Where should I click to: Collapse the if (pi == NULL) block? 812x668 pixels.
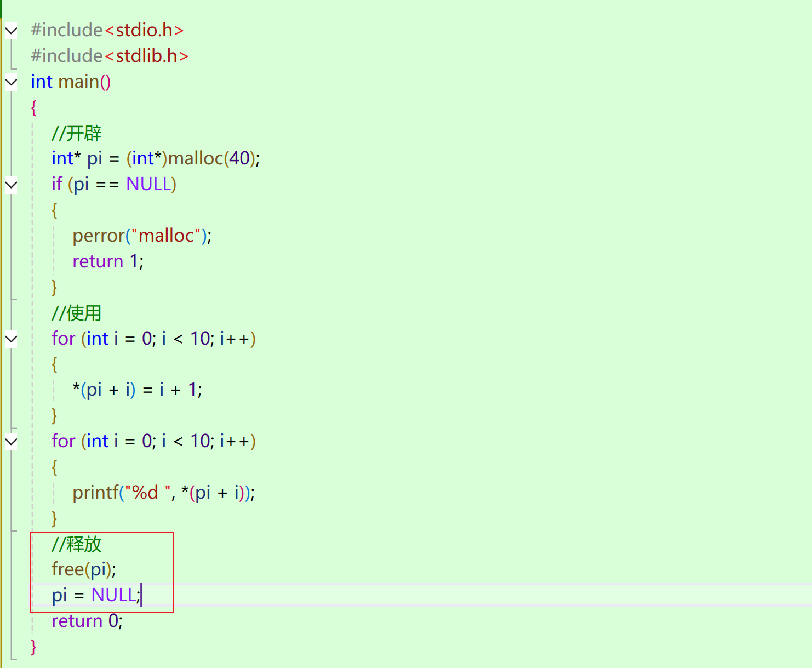tap(11, 185)
